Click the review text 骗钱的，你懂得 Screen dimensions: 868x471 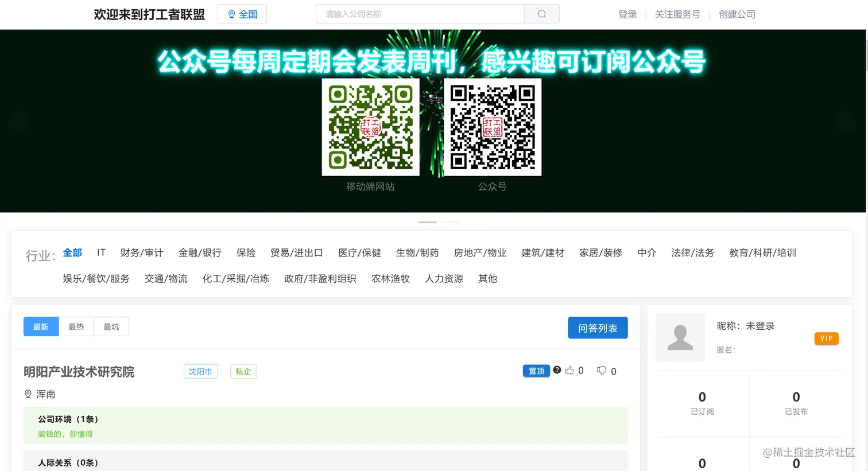65,434
